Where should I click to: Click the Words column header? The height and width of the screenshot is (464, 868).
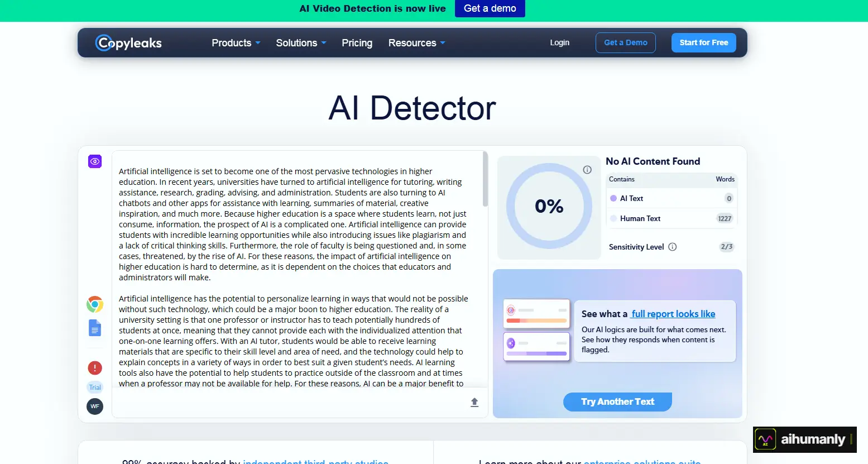click(x=725, y=179)
